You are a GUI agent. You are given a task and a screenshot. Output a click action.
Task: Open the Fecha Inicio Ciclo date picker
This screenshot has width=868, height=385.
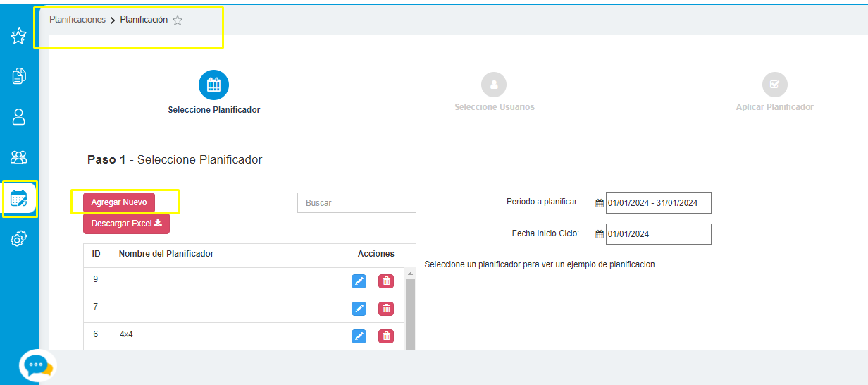(658, 234)
